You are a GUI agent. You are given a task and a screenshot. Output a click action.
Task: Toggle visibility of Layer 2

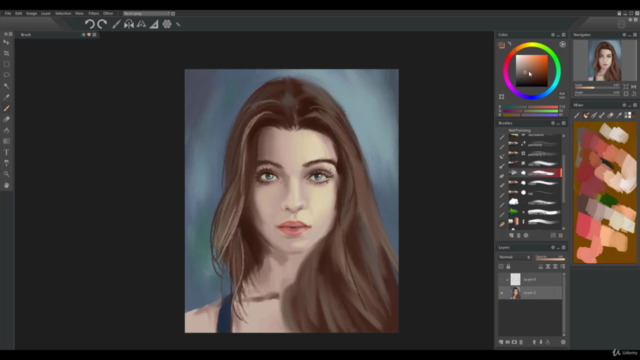tap(502, 293)
